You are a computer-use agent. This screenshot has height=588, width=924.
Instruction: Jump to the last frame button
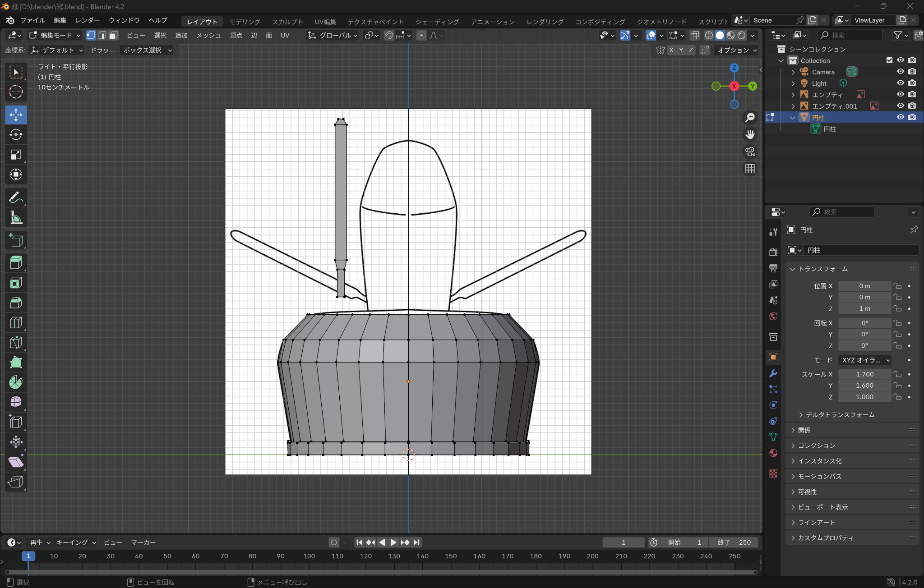point(416,542)
